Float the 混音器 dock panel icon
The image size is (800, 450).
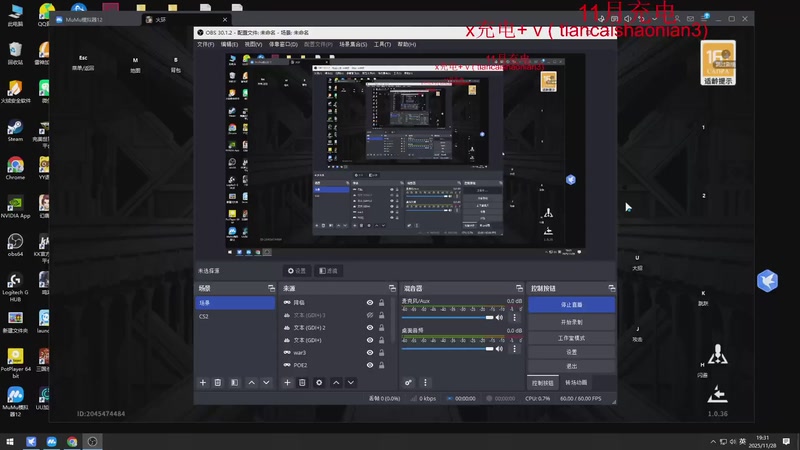(519, 288)
